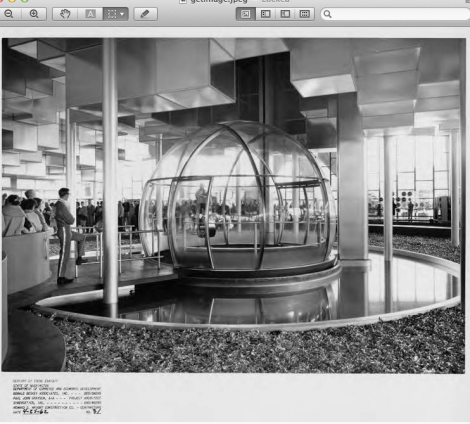Viewport: 470px width, 424px height.
Task: Switch to Contact Sheet view
Action: tap(304, 14)
